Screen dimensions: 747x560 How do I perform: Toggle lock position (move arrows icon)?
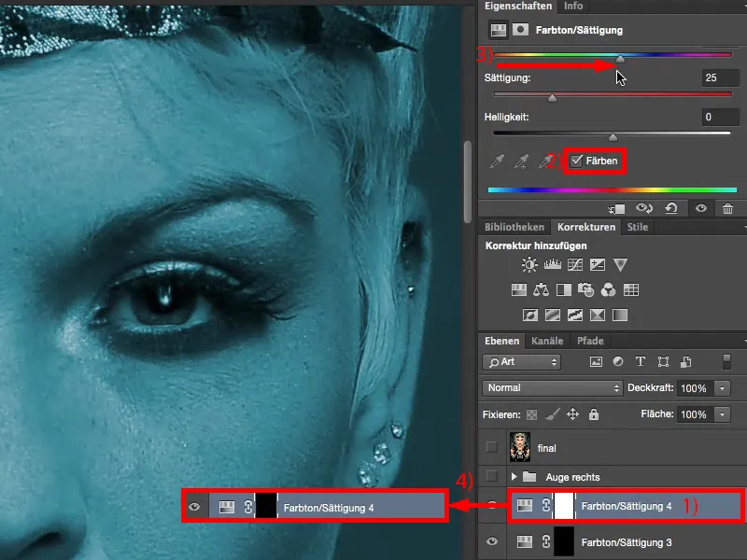572,414
